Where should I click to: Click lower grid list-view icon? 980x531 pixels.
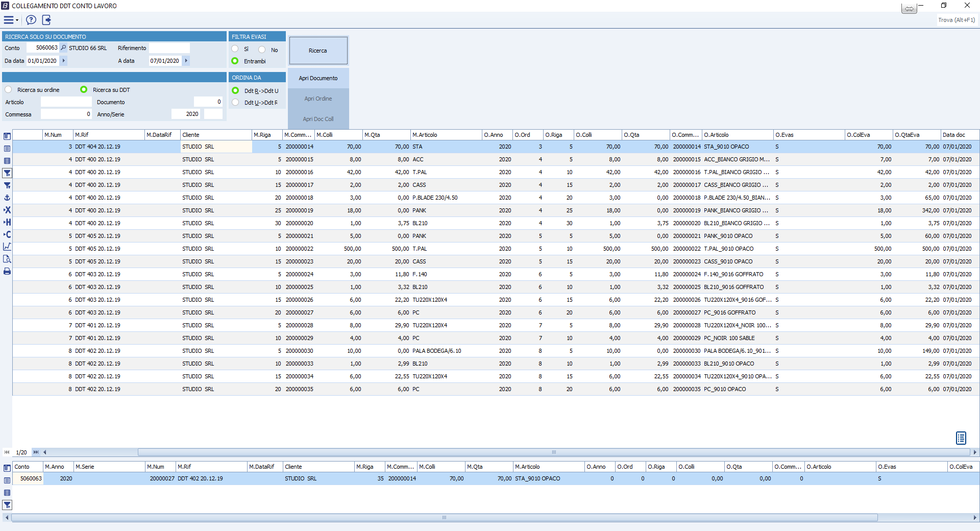(x=7, y=480)
